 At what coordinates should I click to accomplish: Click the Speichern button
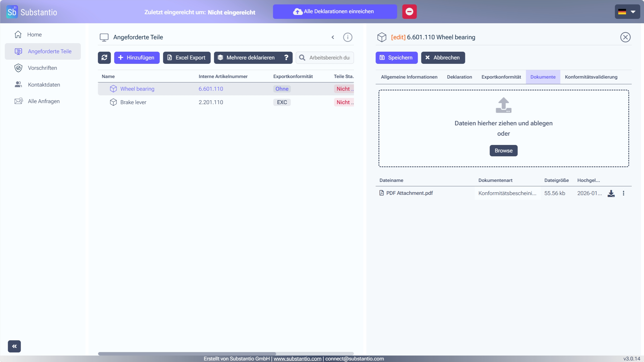pos(396,58)
